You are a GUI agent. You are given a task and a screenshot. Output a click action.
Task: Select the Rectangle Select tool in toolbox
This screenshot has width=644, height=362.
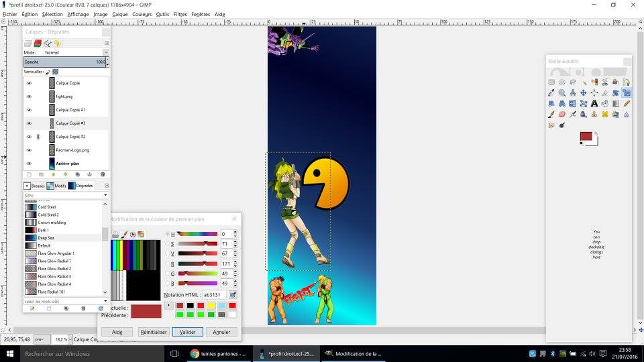coord(551,82)
